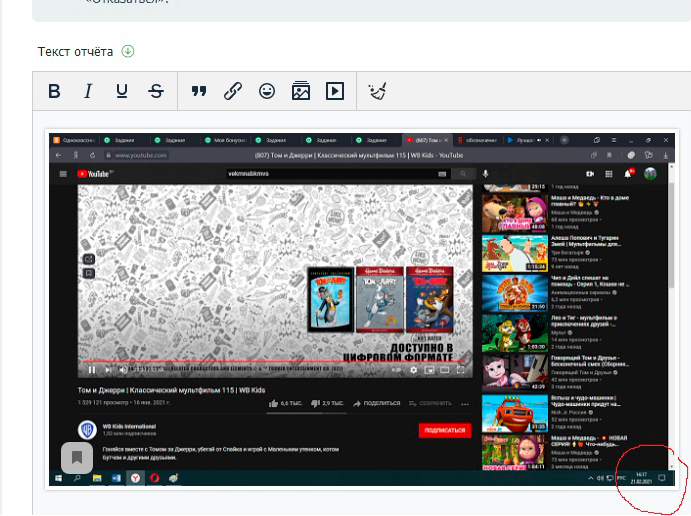Switch to the Мои бонусы browser tab

pyautogui.click(x=225, y=140)
